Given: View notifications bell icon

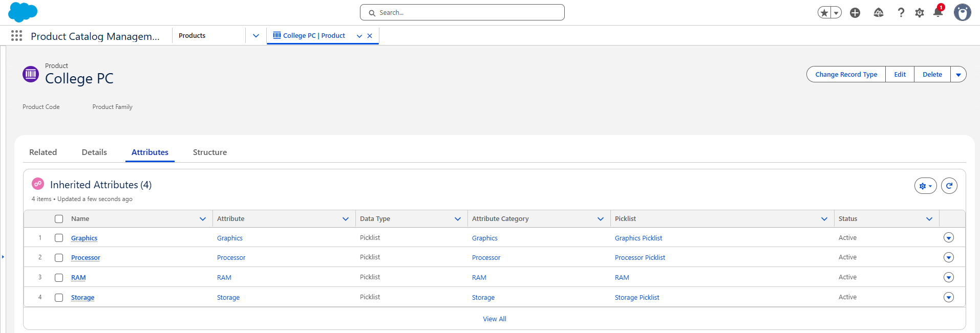Looking at the screenshot, I should [938, 12].
